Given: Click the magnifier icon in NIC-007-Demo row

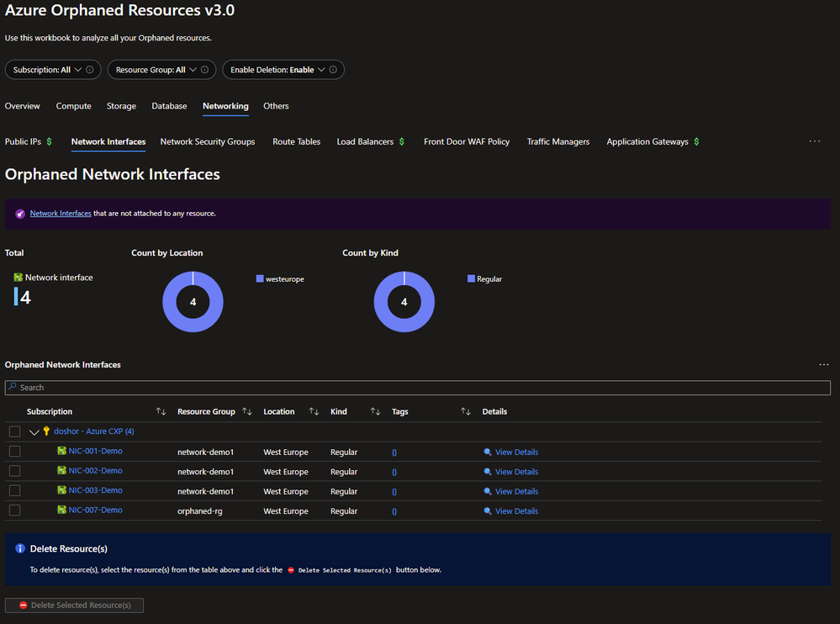Looking at the screenshot, I should [x=488, y=511].
